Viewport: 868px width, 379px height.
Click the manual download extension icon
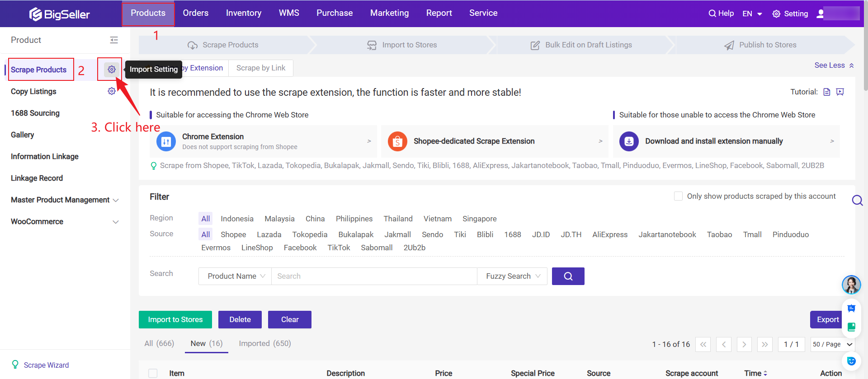point(629,141)
